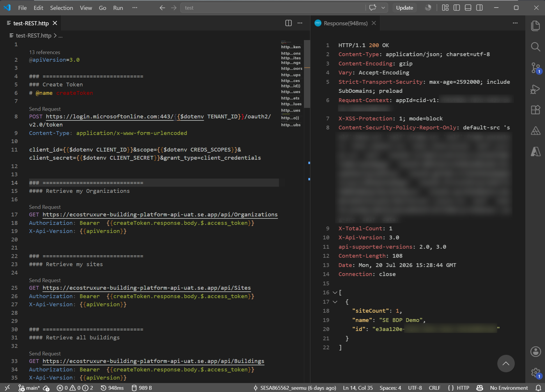Open the Edit menu
This screenshot has height=392, width=545.
tap(38, 8)
